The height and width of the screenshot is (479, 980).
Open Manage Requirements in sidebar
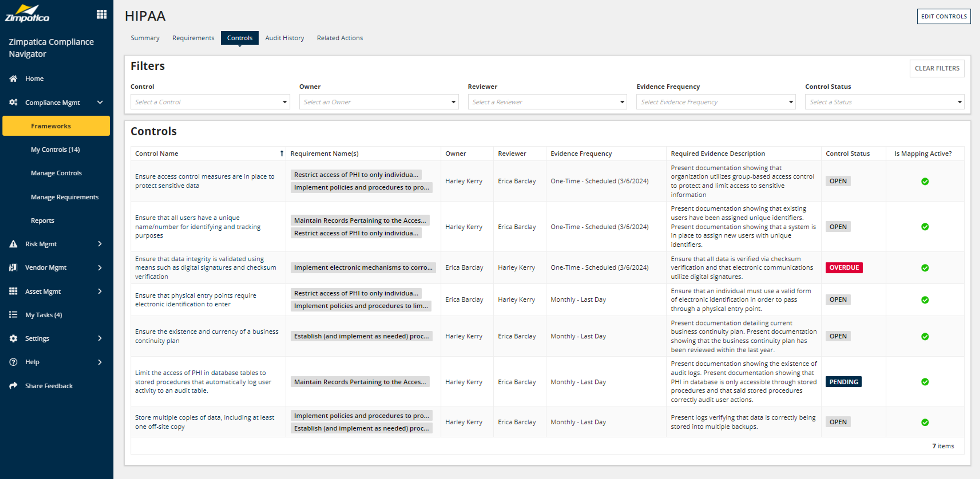click(65, 197)
